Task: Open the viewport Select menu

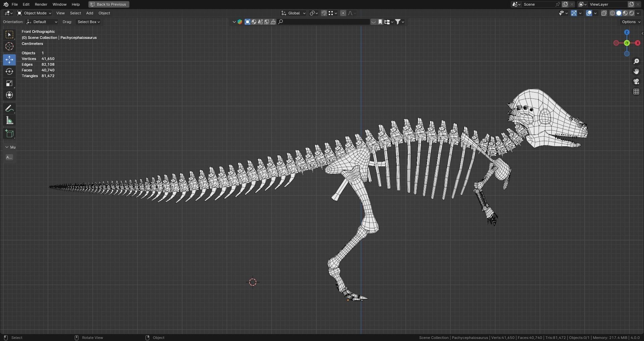Action: coord(75,13)
